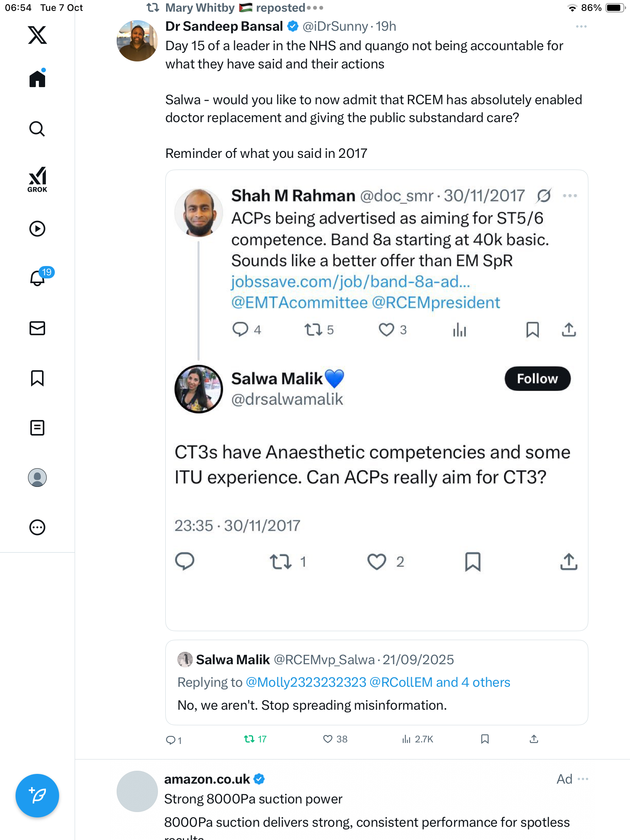Open Direct Messages envelope icon

click(x=37, y=328)
